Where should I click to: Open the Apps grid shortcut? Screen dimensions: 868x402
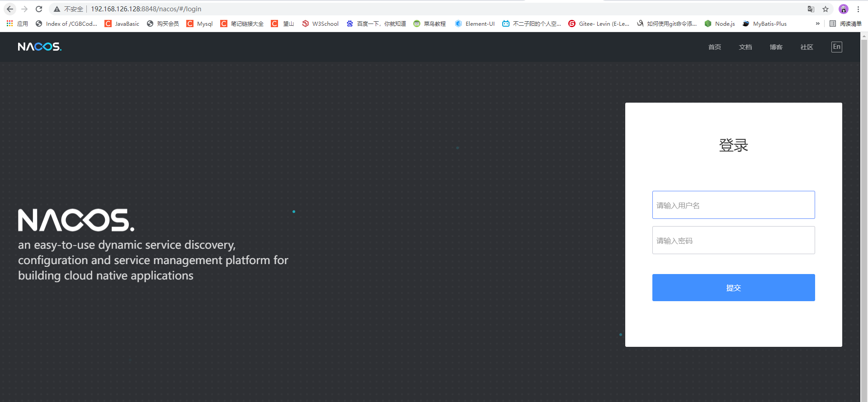[x=17, y=24]
